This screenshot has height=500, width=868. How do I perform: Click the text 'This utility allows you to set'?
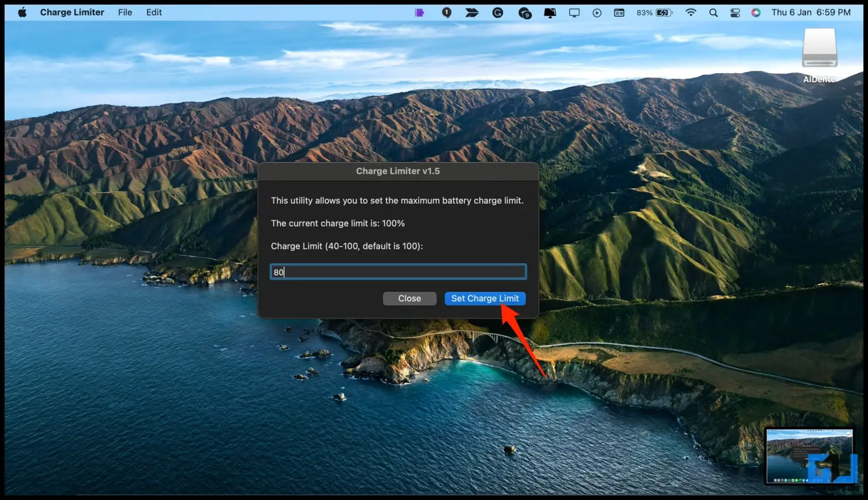(327, 200)
